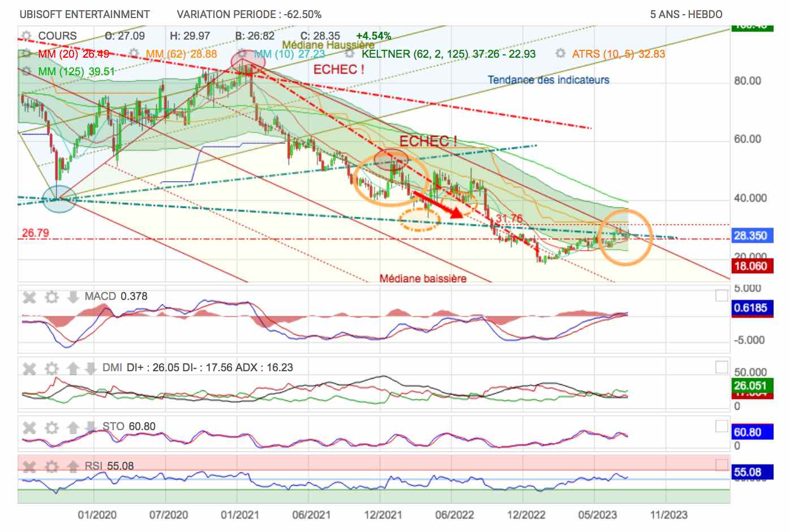
Task: Click the blue 60.80 STO value tag
Action: 752,432
